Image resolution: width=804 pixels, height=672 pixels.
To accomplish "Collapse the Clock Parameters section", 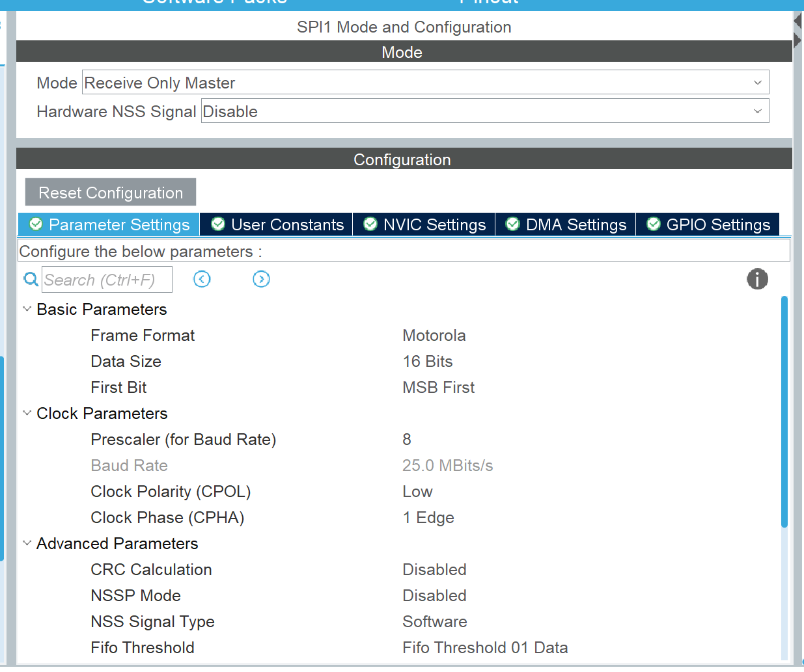I will [x=27, y=413].
